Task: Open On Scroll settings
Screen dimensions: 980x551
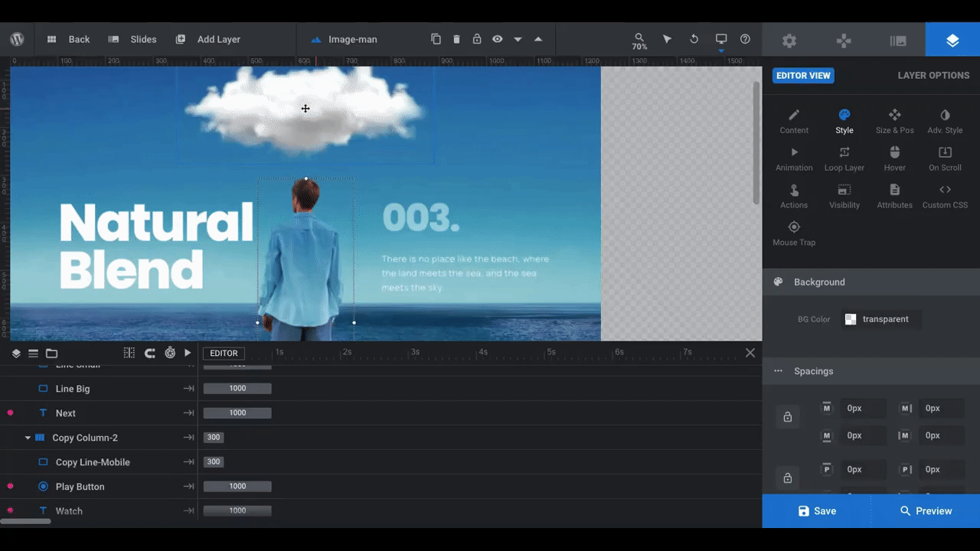Action: (945, 159)
